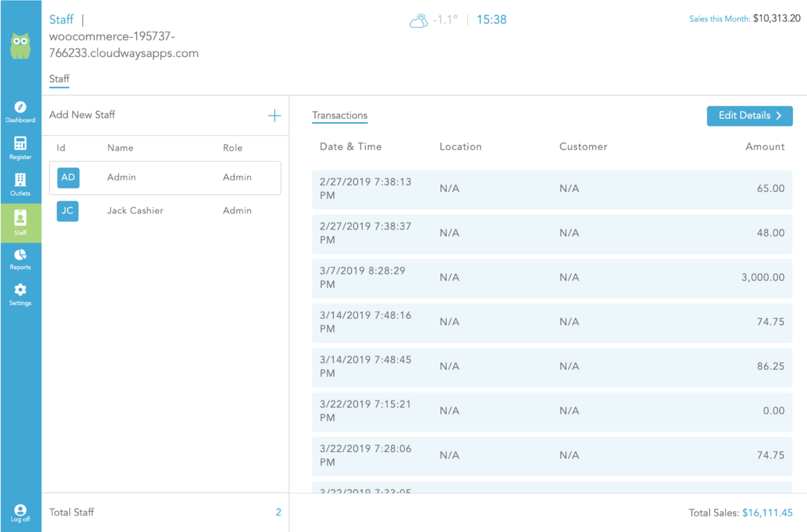Image resolution: width=807 pixels, height=532 pixels.
Task: Select the Jack Cashier staff row
Action: (x=165, y=211)
